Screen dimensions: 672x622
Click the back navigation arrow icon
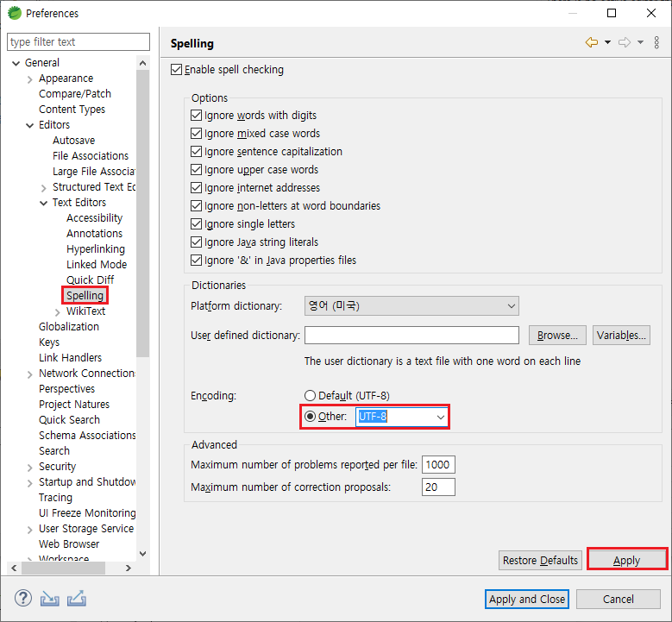pos(592,42)
